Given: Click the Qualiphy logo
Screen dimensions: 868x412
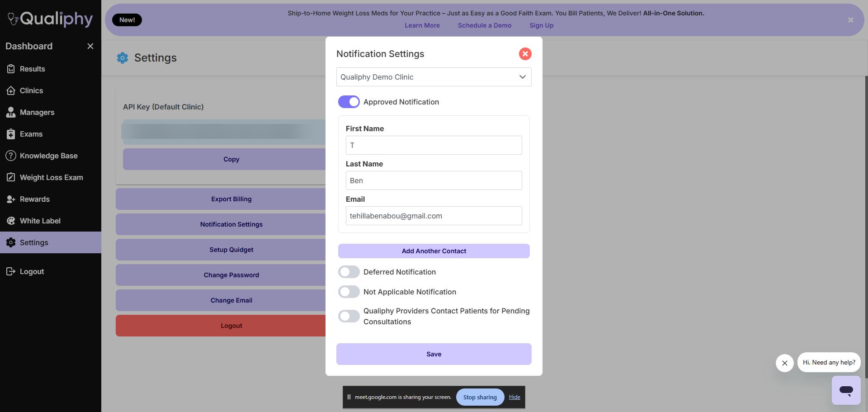Looking at the screenshot, I should [50, 19].
